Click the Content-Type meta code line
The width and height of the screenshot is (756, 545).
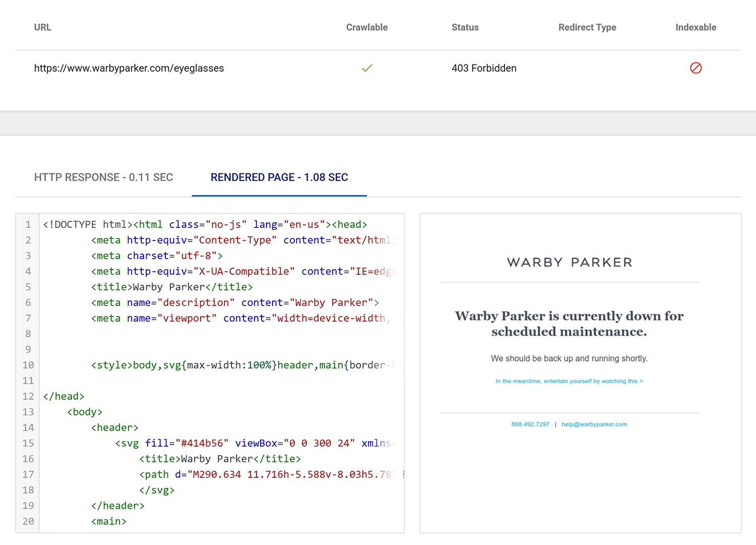(x=244, y=240)
